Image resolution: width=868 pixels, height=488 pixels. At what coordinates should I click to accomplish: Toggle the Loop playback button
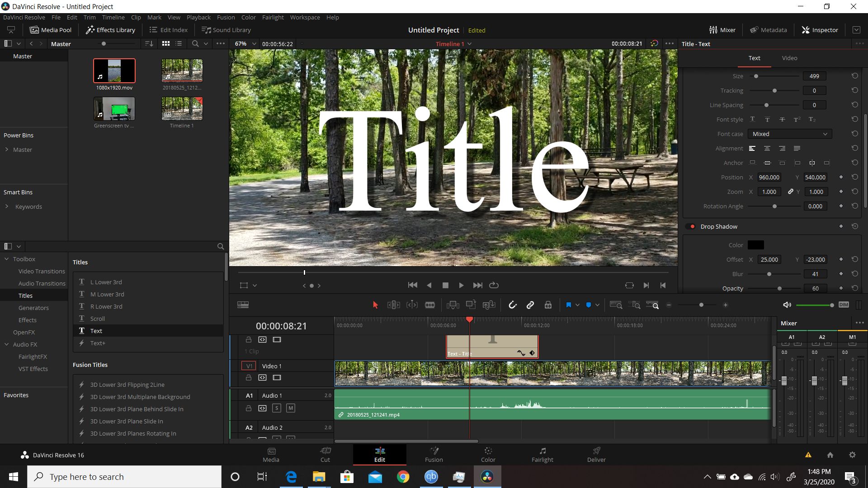point(494,285)
